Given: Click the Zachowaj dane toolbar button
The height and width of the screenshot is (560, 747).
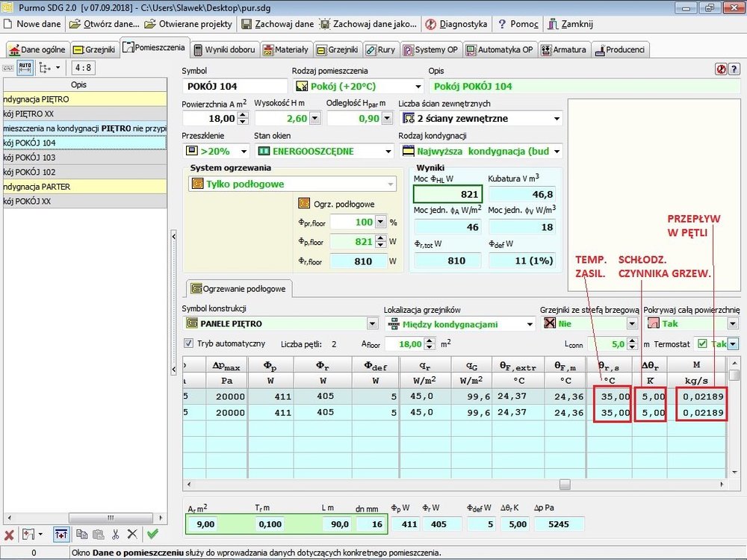Looking at the screenshot, I should point(277,24).
